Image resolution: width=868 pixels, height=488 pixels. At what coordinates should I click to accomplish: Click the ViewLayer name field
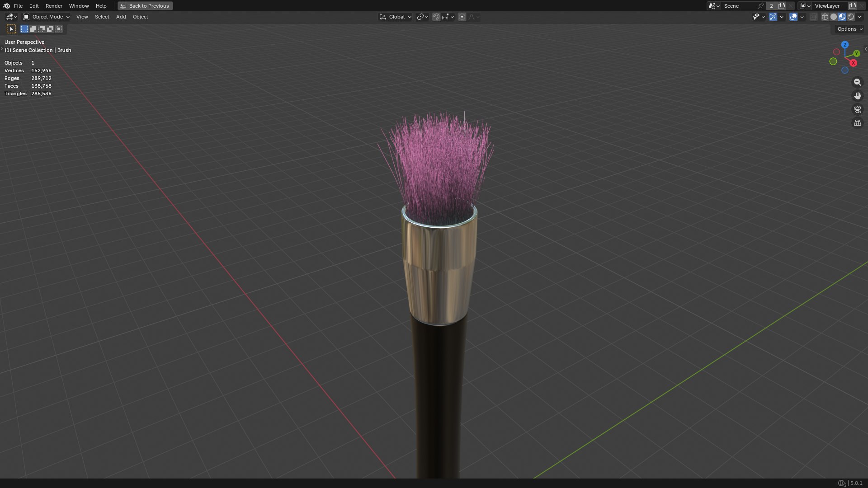(829, 6)
